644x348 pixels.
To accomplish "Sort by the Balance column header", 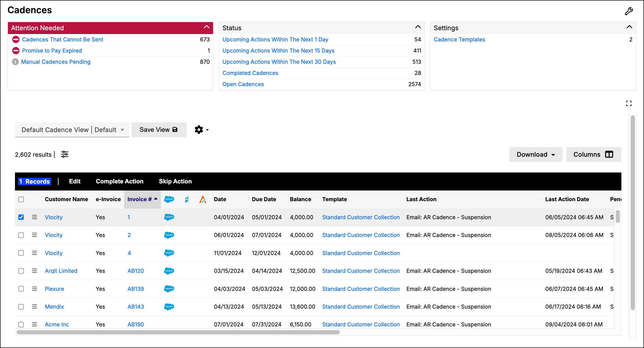I will coord(300,199).
